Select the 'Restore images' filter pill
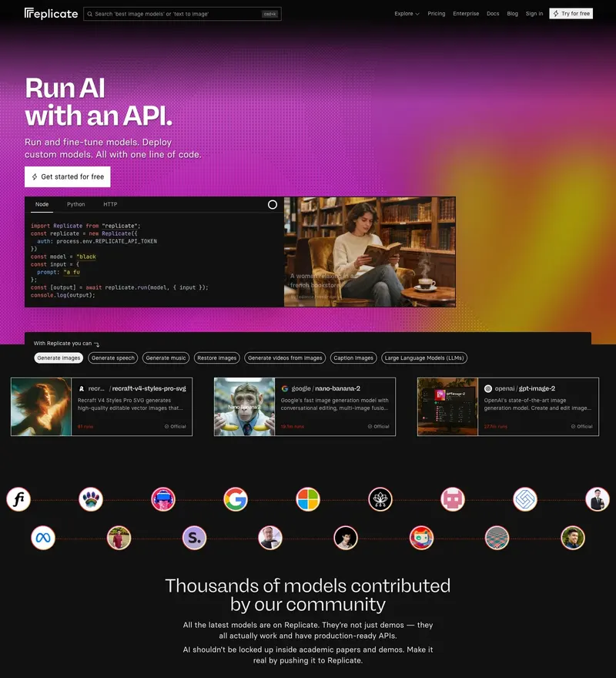 pyautogui.click(x=217, y=358)
